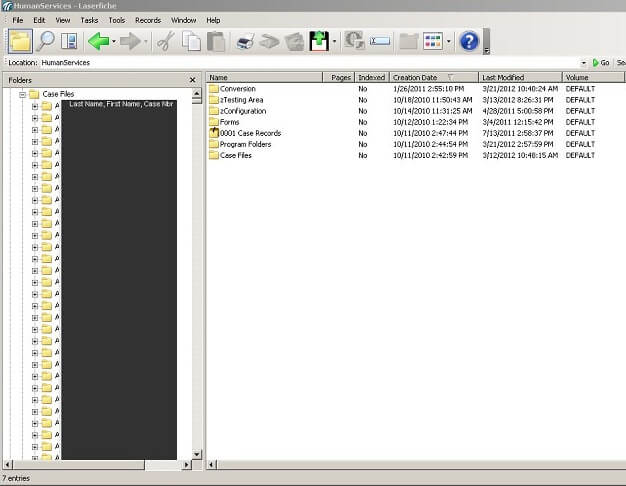Open the Records menu

pyautogui.click(x=148, y=20)
